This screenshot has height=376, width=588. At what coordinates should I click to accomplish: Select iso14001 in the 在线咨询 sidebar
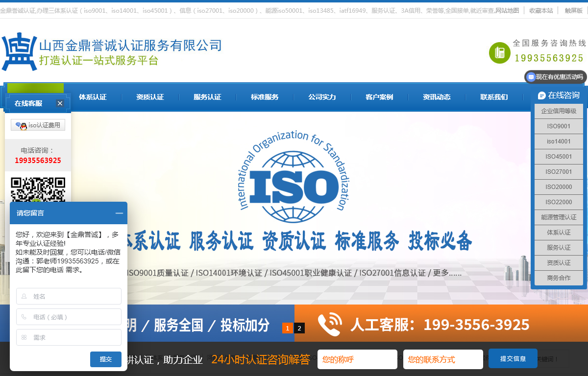[559, 141]
